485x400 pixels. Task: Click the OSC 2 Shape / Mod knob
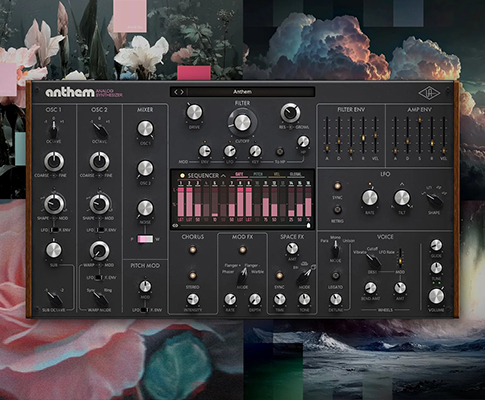(99, 204)
